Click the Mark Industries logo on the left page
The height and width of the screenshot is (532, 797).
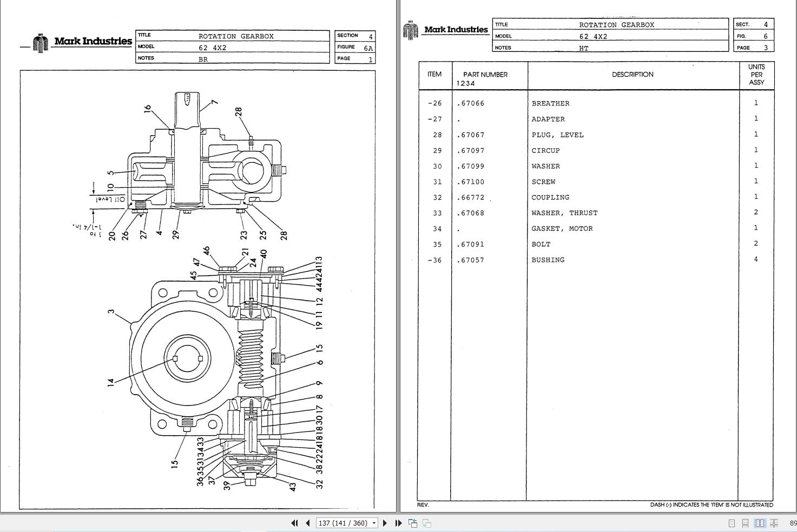[83, 42]
